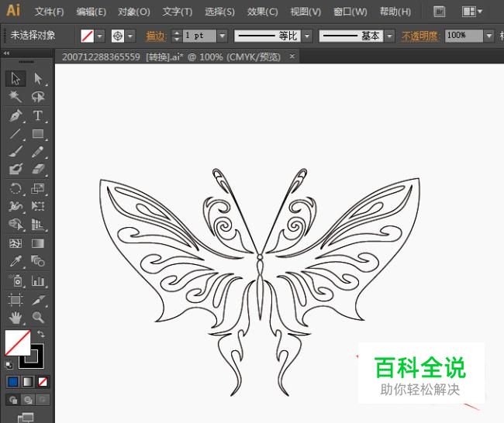The width and height of the screenshot is (504, 423).
Task: Select the Type tool
Action: (37, 115)
